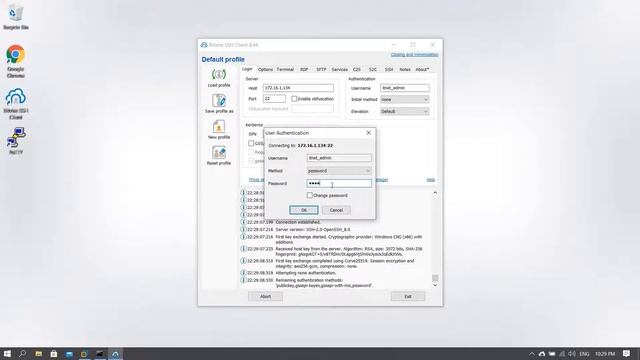The width and height of the screenshot is (640, 360).
Task: Open the network icon in system tray
Action: coord(562,354)
